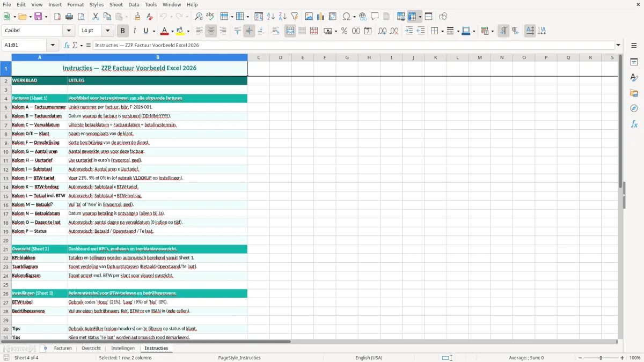
Task: Open the font color dropdown arrow
Action: tap(172, 31)
